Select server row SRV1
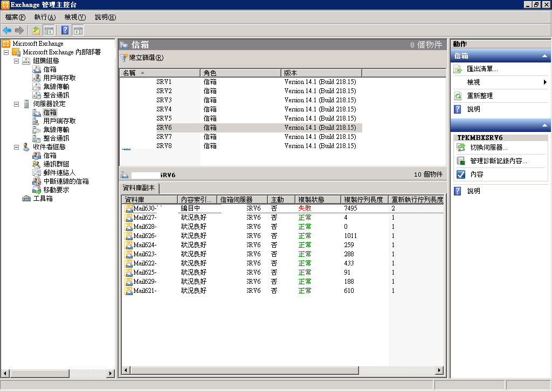Screen dimensions: 552x392 241,82
